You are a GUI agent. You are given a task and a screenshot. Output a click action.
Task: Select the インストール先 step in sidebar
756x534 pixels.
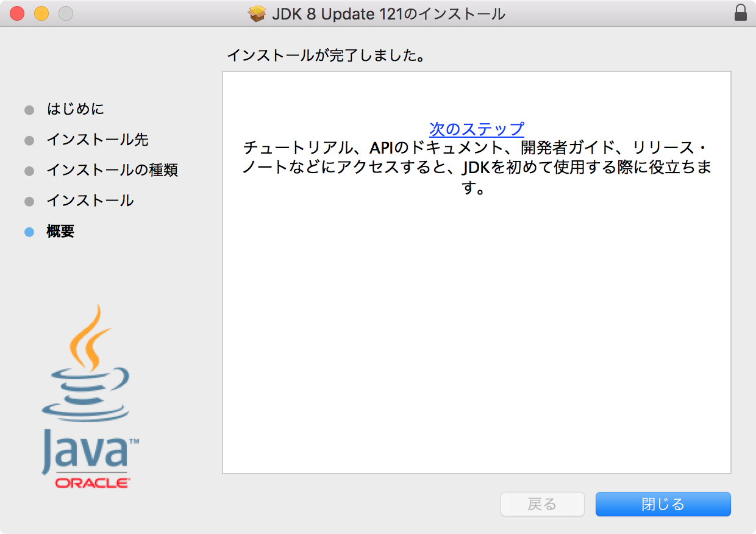[x=98, y=140]
